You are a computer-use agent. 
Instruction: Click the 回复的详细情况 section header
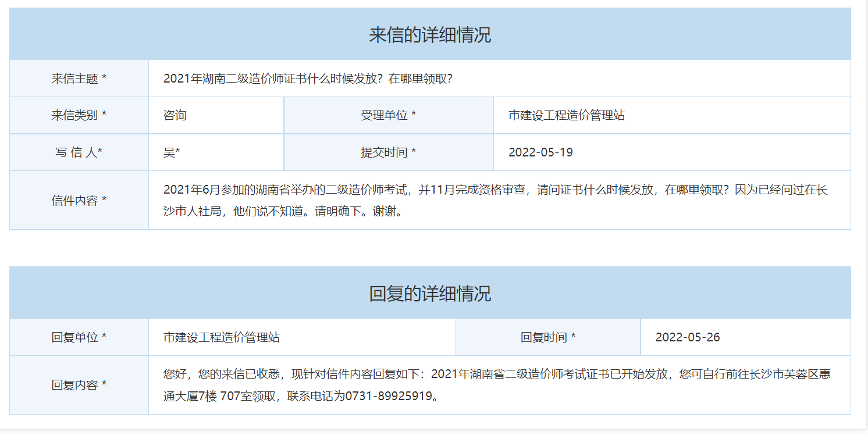430,293
